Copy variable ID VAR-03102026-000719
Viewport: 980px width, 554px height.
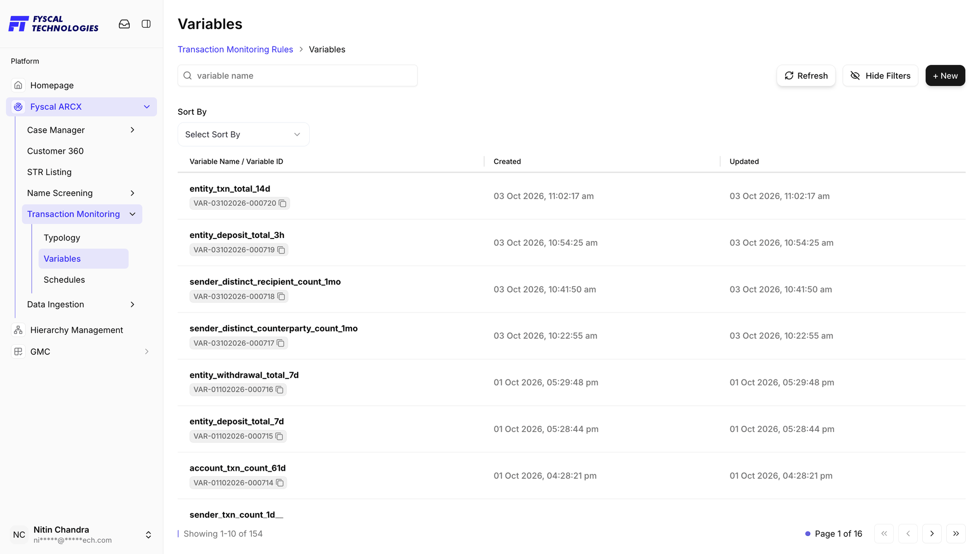[x=281, y=250]
